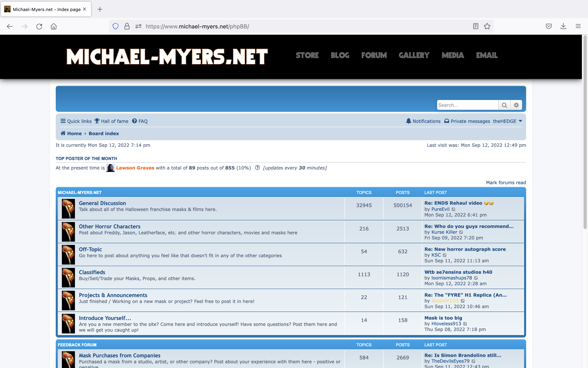Open Private messages link
Screen dimensions: 588x368
(x=467, y=121)
